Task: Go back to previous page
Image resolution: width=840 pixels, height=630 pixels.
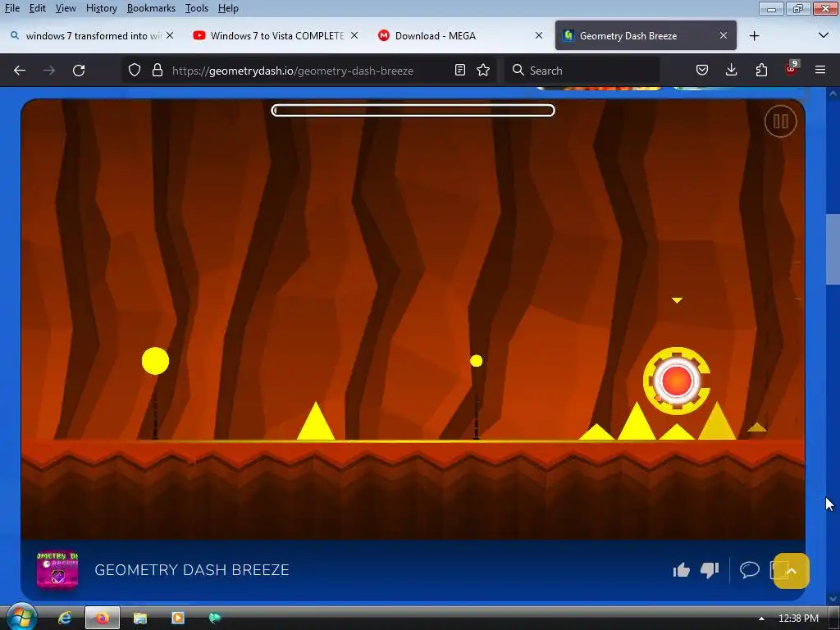Action: (20, 71)
